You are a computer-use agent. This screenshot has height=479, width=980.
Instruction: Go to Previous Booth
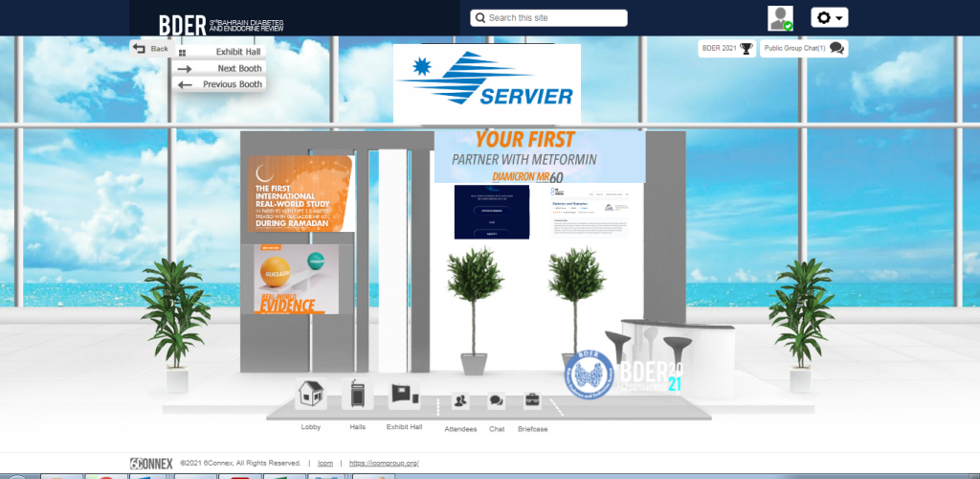pyautogui.click(x=218, y=84)
